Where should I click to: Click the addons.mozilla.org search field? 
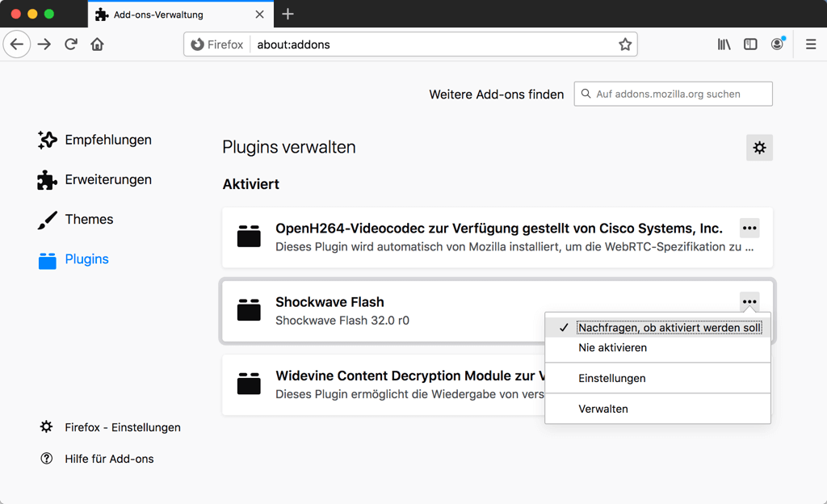pyautogui.click(x=673, y=94)
